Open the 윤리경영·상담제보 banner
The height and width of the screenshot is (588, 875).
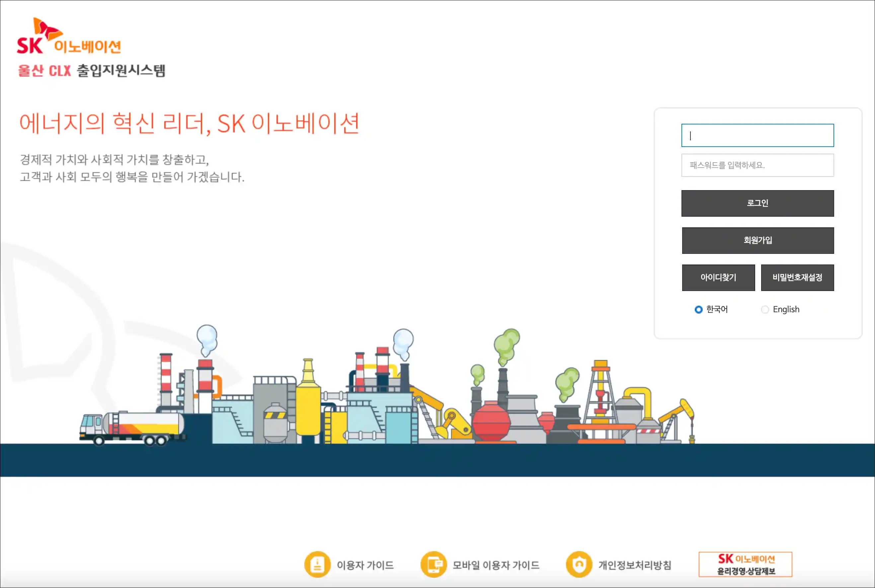[745, 564]
